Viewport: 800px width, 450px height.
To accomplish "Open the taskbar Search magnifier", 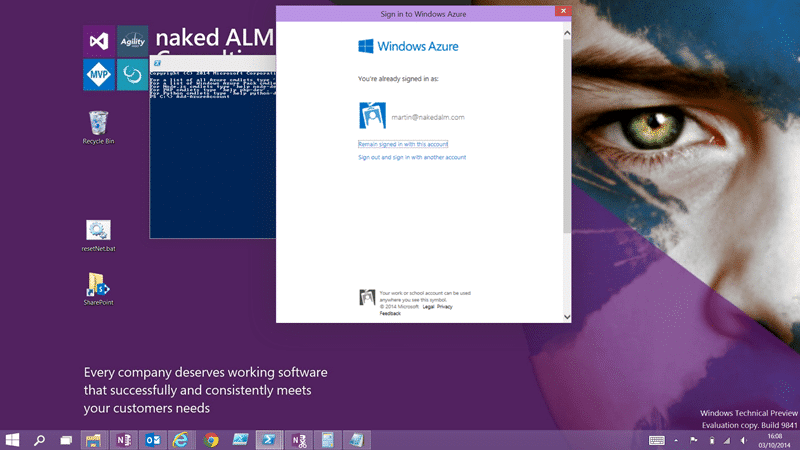I will (x=39, y=440).
